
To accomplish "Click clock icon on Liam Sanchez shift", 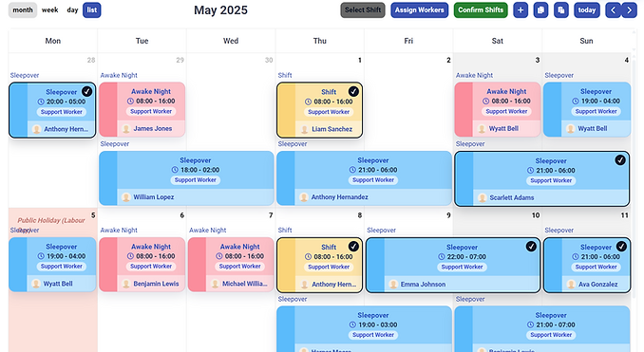I will (x=308, y=102).
